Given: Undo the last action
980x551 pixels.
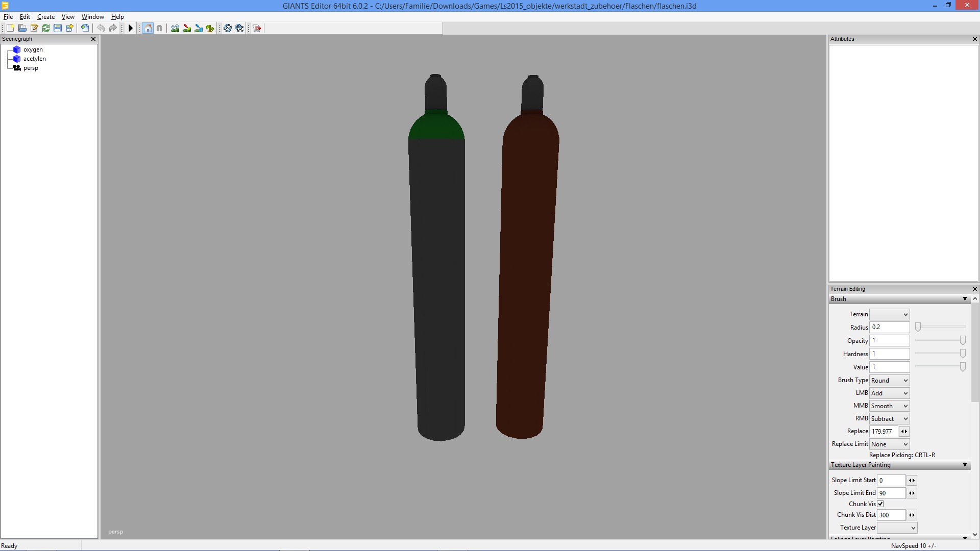Looking at the screenshot, I should [101, 28].
